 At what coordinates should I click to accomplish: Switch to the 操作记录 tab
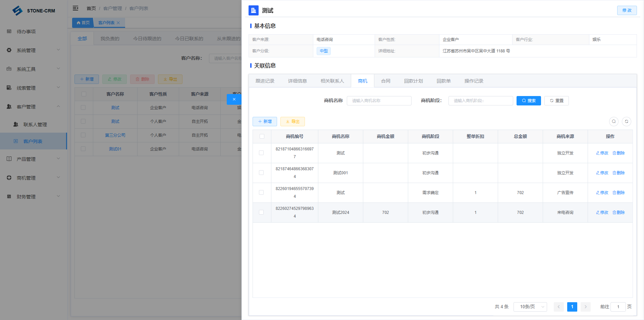click(x=474, y=81)
